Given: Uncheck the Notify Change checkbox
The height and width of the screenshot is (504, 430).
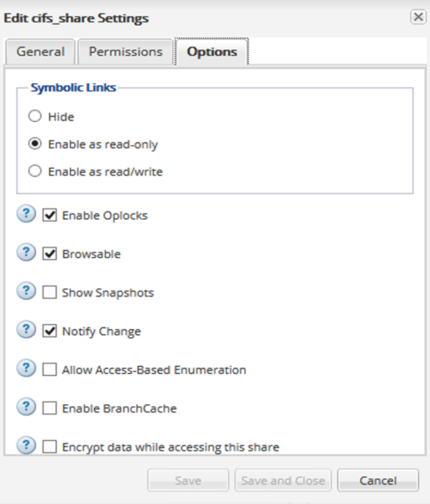Looking at the screenshot, I should [x=50, y=332].
